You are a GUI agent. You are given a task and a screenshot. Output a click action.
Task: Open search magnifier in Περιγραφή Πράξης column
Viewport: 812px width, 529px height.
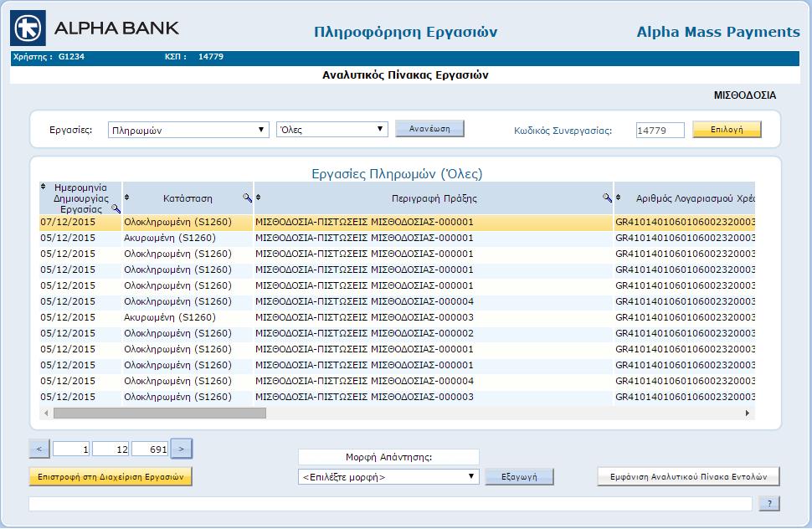[608, 198]
